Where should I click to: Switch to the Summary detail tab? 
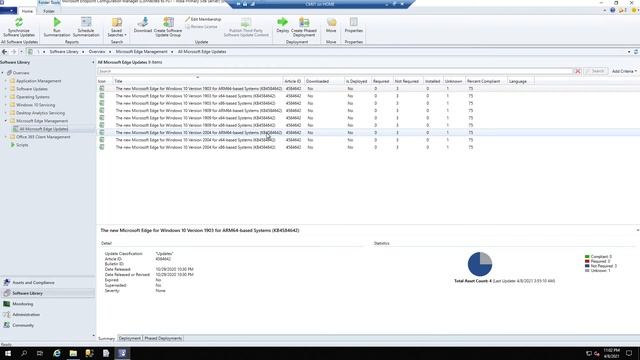[106, 338]
